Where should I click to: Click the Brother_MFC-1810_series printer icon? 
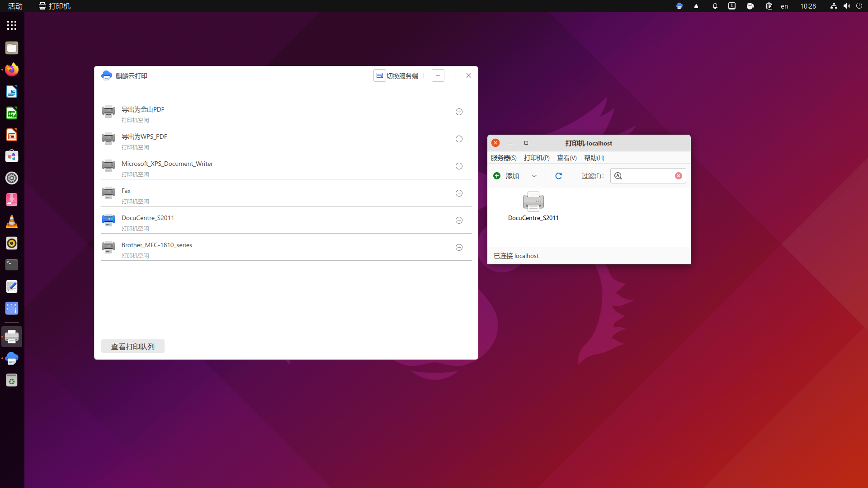click(x=108, y=247)
